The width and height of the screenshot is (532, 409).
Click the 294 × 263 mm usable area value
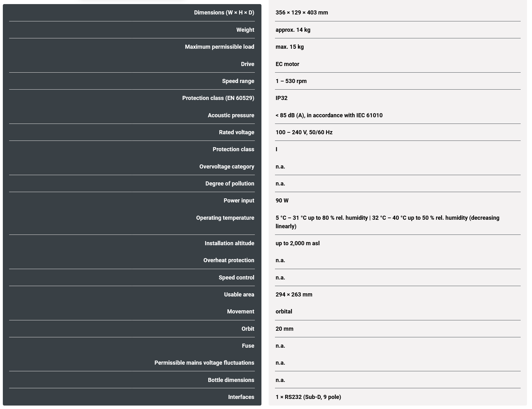tap(294, 295)
